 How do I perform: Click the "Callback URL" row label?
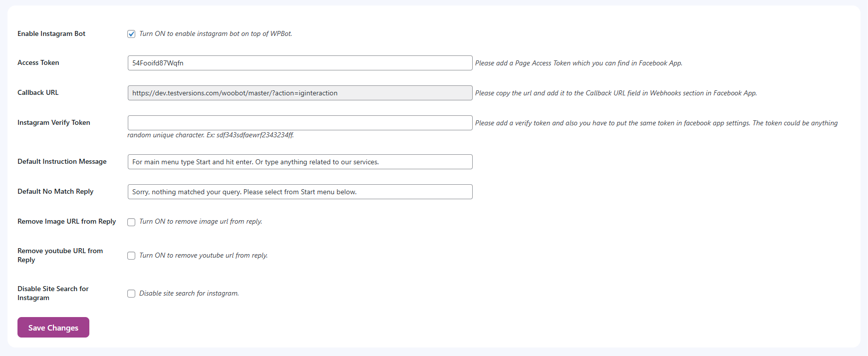click(x=38, y=92)
